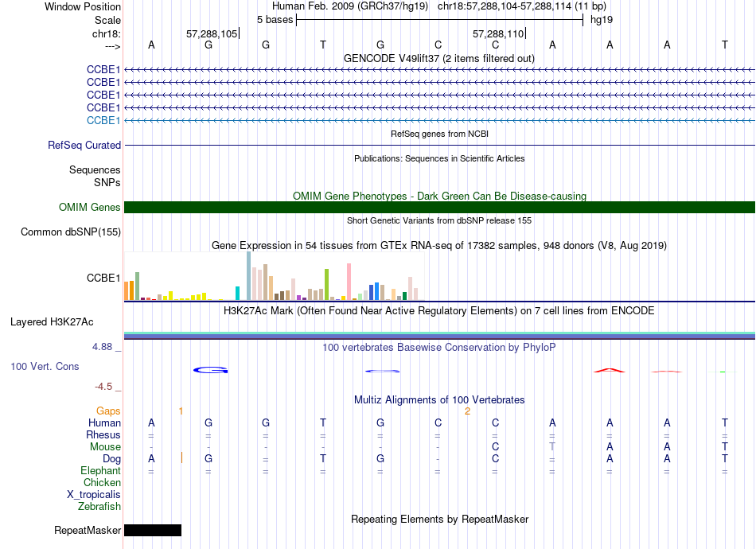Click the Dog alignment row label

(111, 458)
